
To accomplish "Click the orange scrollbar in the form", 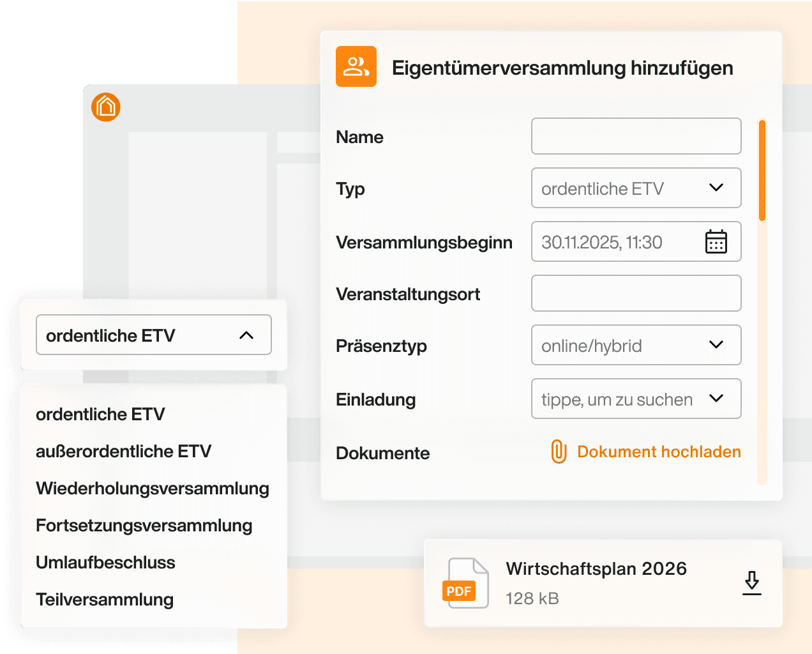I will point(762,171).
